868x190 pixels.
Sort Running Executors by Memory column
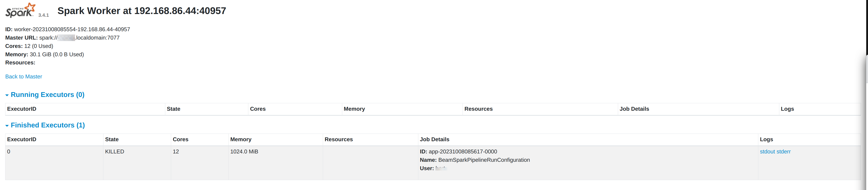[x=354, y=109]
